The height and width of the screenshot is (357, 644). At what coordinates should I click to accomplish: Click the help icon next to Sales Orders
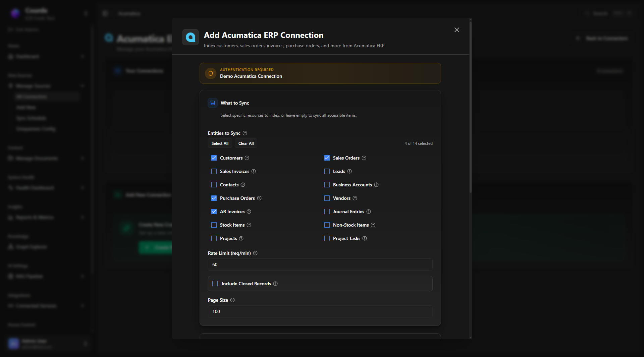tap(364, 158)
